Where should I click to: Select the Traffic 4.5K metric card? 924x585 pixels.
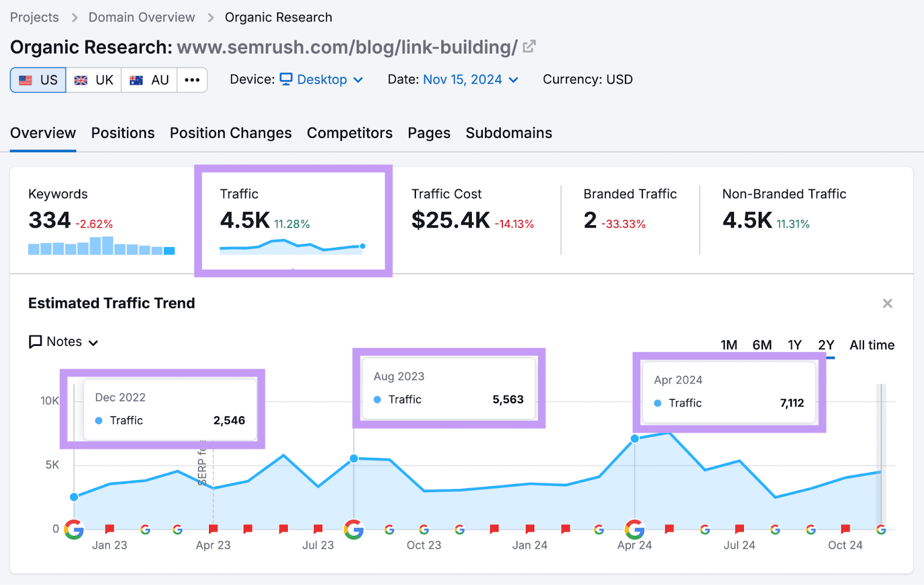click(293, 221)
